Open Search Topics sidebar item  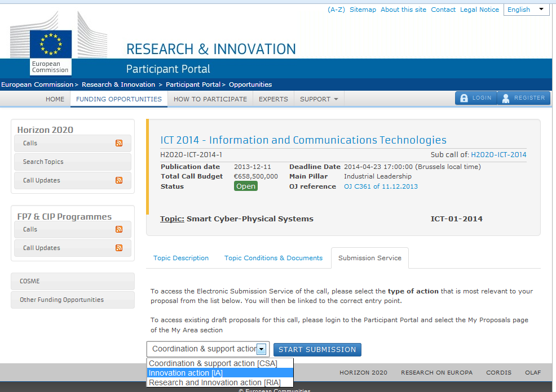coord(73,162)
